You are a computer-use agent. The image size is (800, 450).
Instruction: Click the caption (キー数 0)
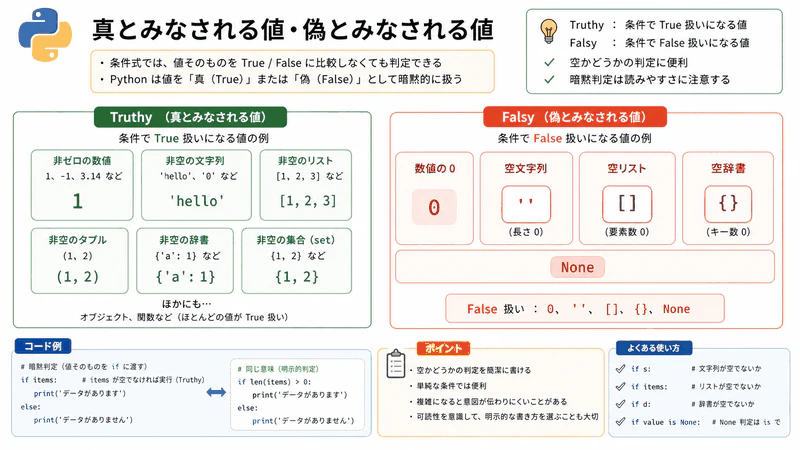tap(728, 232)
